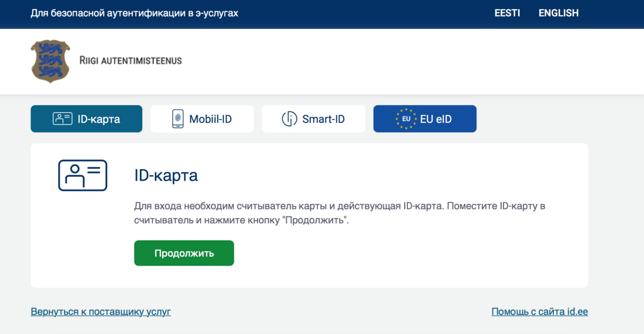Follow Вернуться к поставщику услуг link
This screenshot has width=644, height=334.
pos(101,311)
